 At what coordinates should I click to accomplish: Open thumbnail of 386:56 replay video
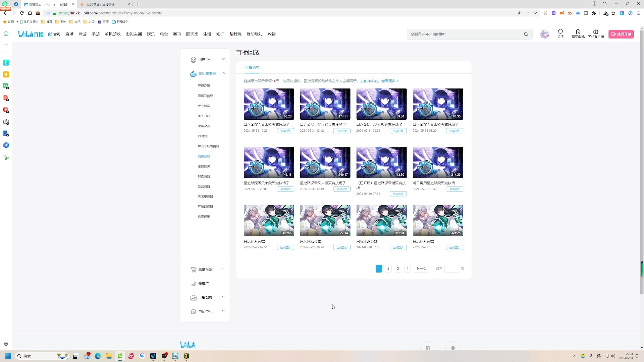269,221
